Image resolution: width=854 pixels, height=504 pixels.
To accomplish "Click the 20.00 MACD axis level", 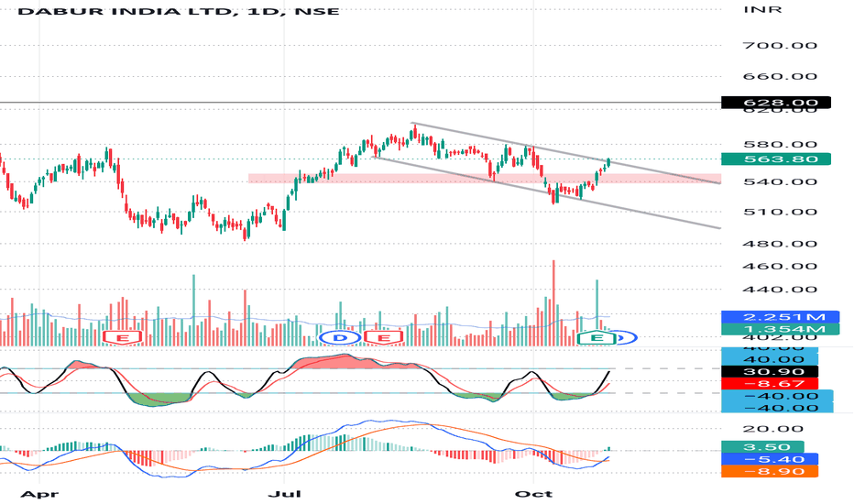I will click(x=773, y=429).
